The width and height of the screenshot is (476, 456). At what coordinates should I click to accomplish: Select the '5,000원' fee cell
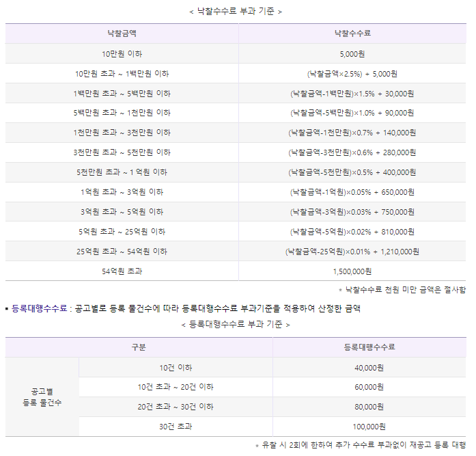(352, 54)
